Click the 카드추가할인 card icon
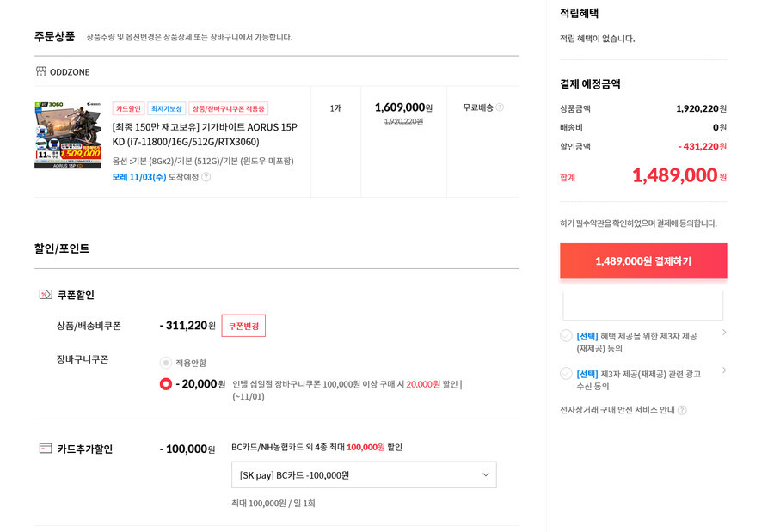 (46, 448)
